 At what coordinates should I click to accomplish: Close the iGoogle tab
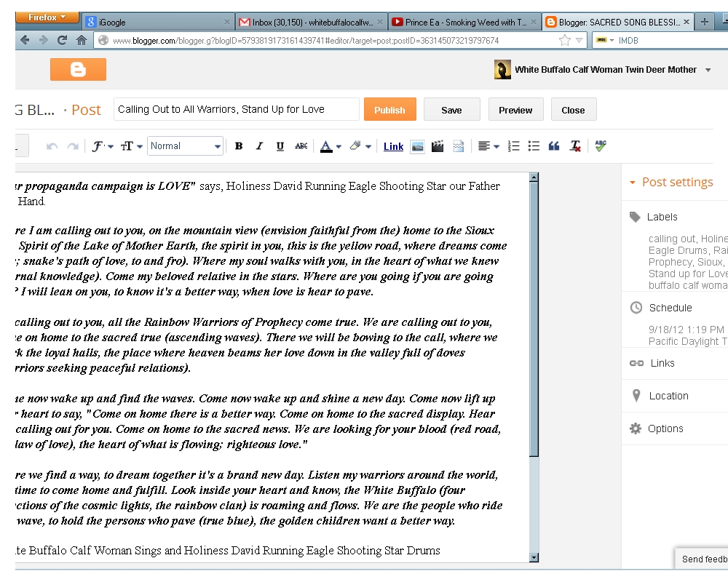(226, 22)
